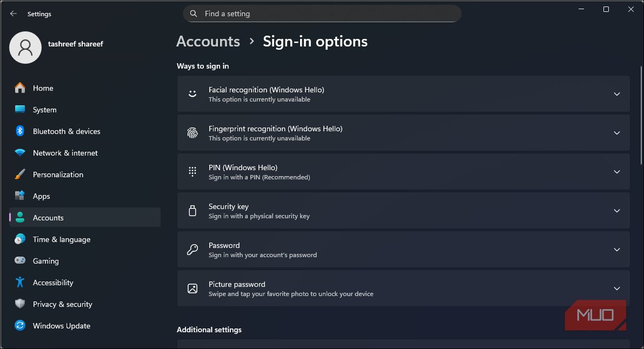The height and width of the screenshot is (349, 644).
Task: Click "Sign in with your account's password"
Action: coord(262,255)
